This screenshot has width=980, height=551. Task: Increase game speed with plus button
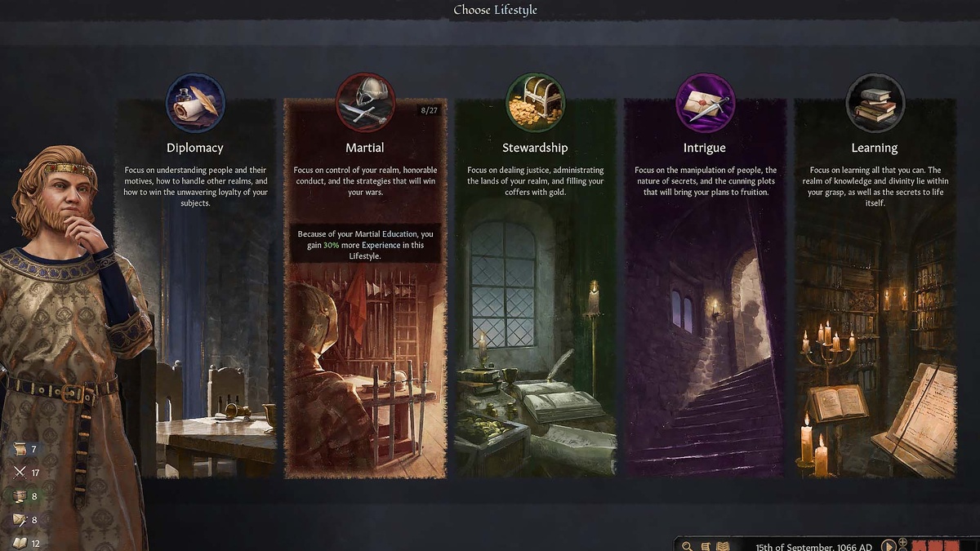click(903, 542)
